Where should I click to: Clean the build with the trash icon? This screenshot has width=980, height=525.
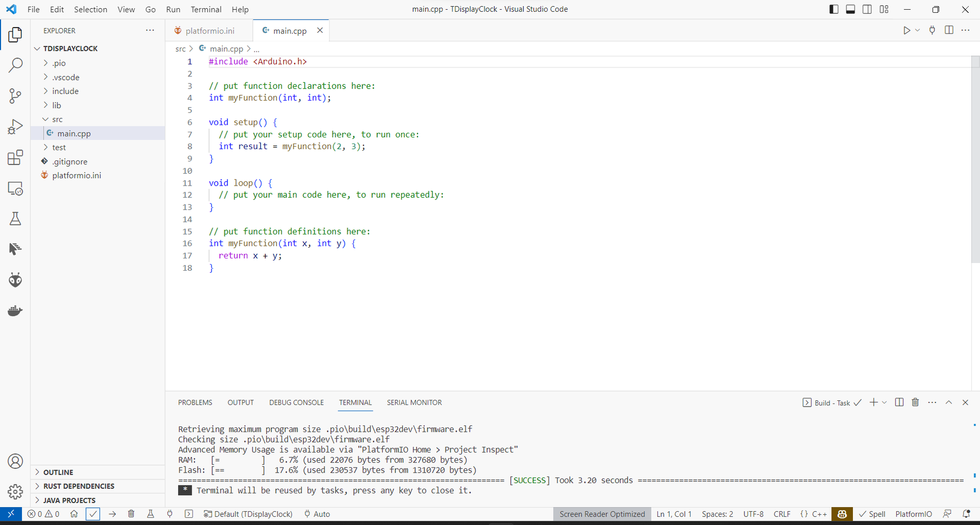tap(131, 514)
